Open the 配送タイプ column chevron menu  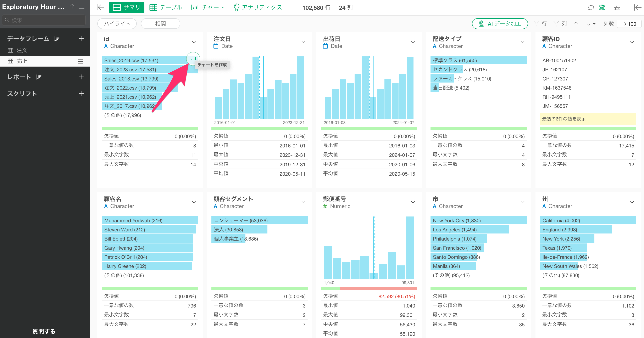522,42
